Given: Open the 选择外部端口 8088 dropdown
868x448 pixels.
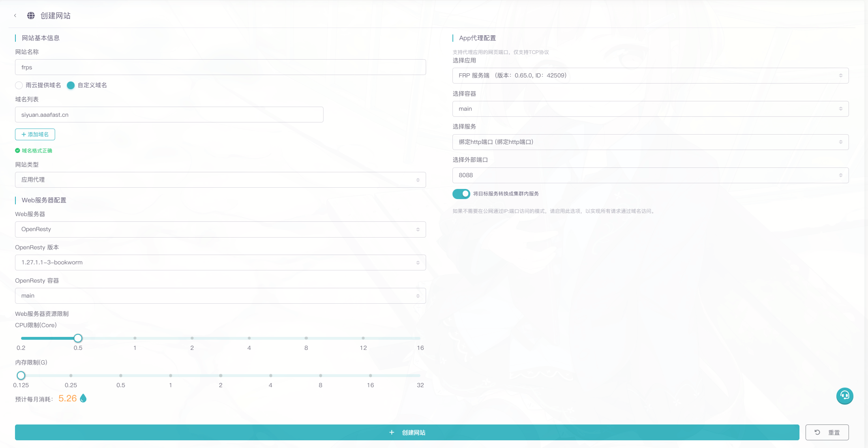Looking at the screenshot, I should point(650,176).
